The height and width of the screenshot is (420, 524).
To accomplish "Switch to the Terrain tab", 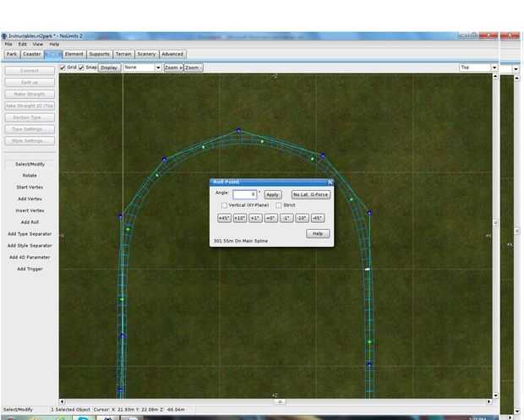I will point(123,54).
